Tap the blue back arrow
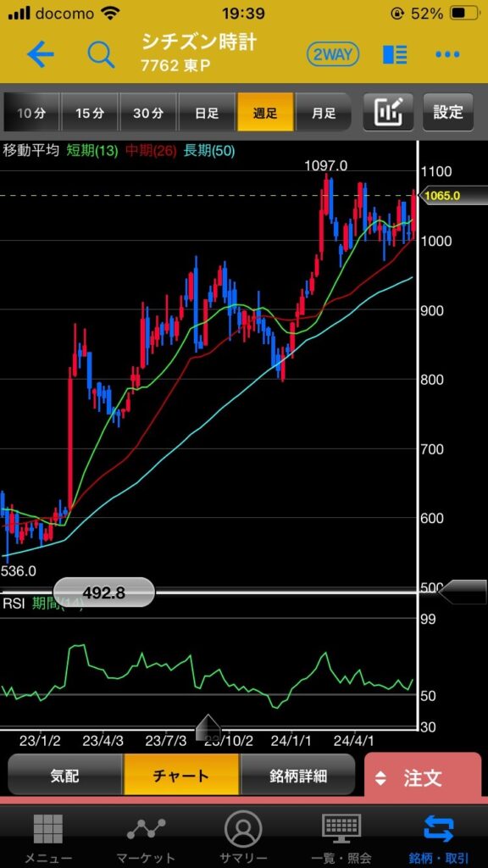 click(x=41, y=54)
